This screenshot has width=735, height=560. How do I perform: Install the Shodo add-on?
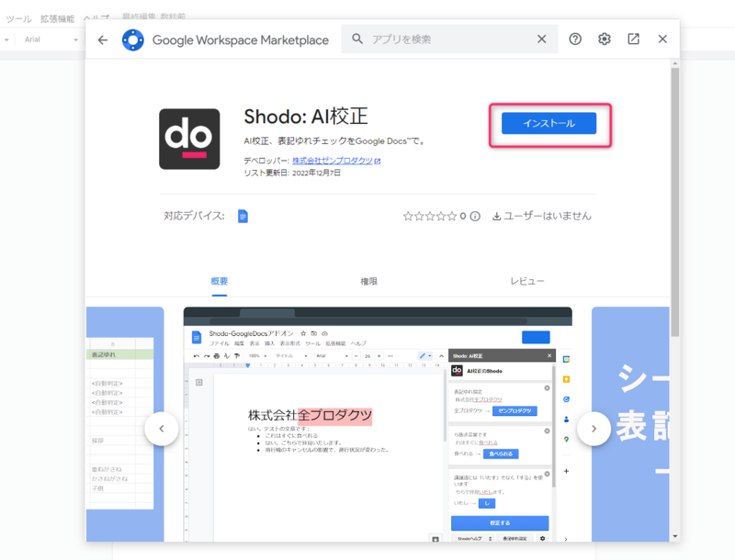[548, 123]
